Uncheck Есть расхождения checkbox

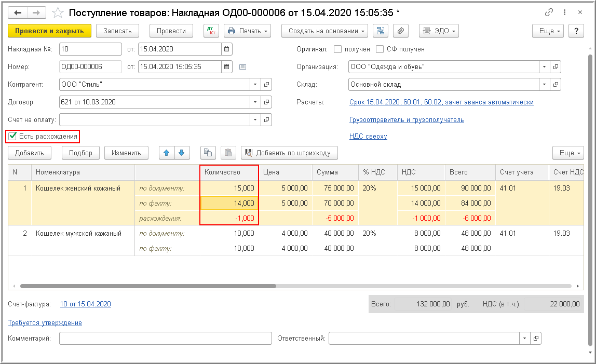pyautogui.click(x=13, y=136)
